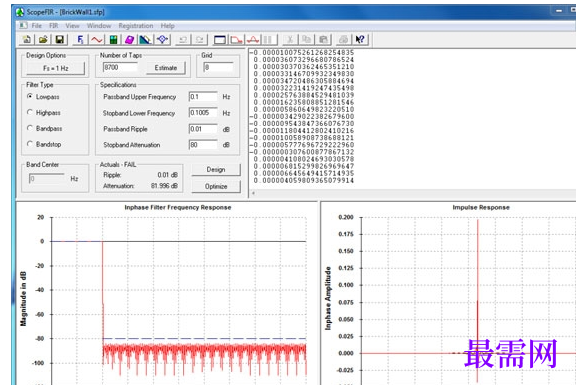
Task: Click the Fs = 1 Hz design options button
Action: coord(55,68)
